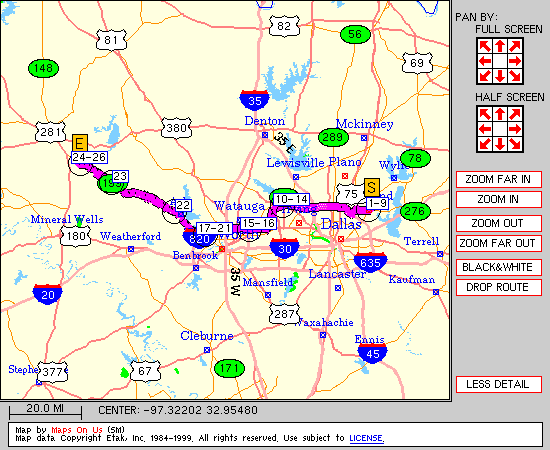Pan half screen left with the arrow

click(485, 129)
